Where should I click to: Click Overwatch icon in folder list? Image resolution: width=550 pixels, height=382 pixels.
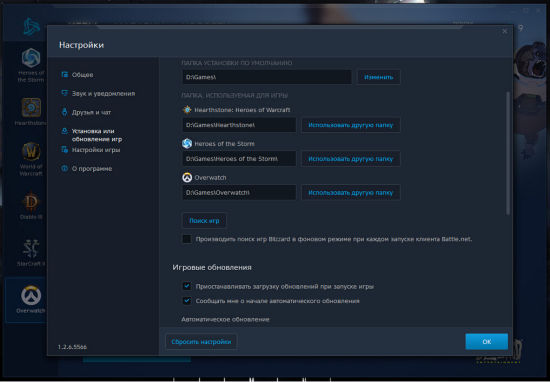(x=187, y=177)
